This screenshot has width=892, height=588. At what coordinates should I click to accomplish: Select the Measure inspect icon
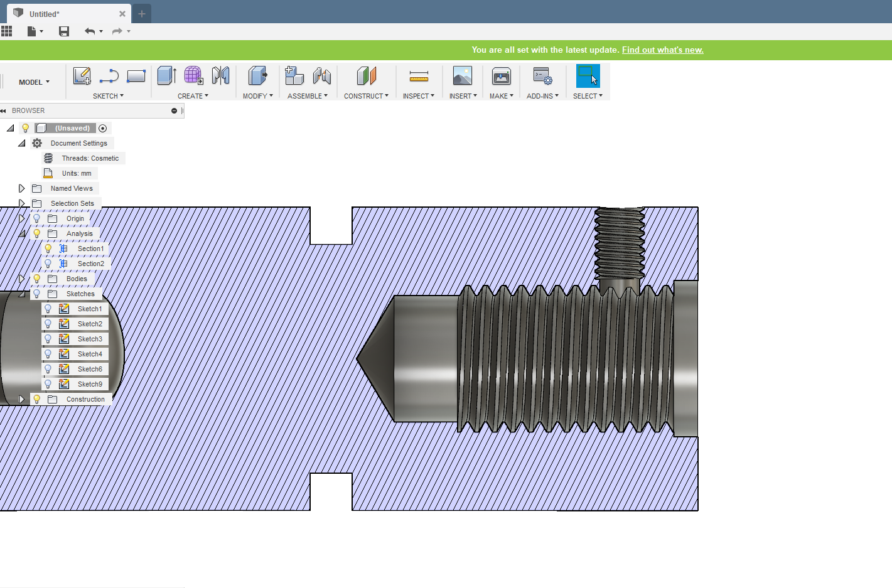click(x=419, y=75)
